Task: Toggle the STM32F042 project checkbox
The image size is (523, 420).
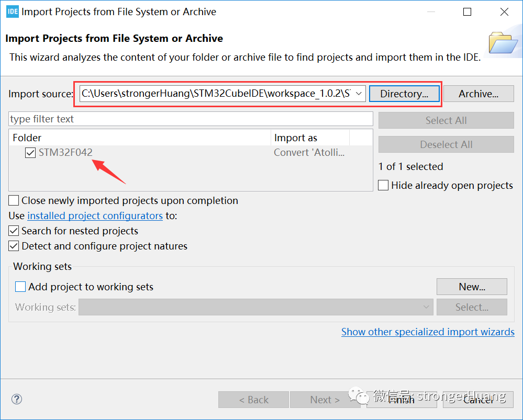Action: tap(30, 153)
